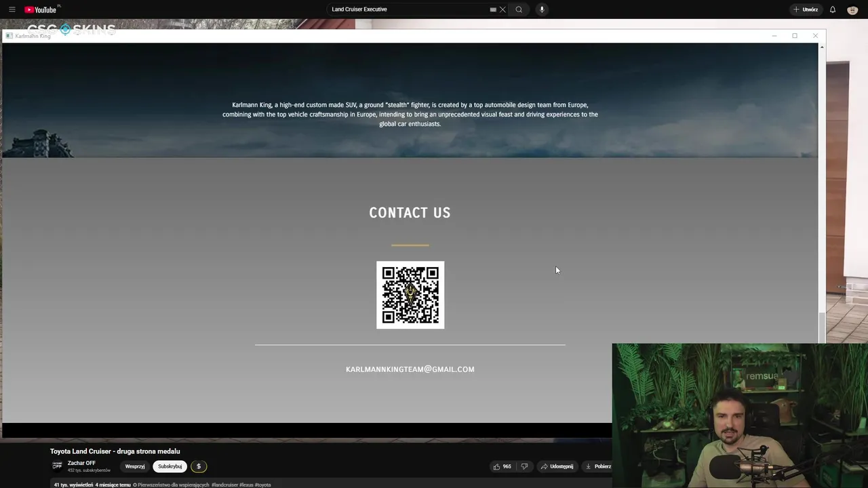Click the Karlmann King description paragraph
The height and width of the screenshot is (488, 868).
point(410,115)
